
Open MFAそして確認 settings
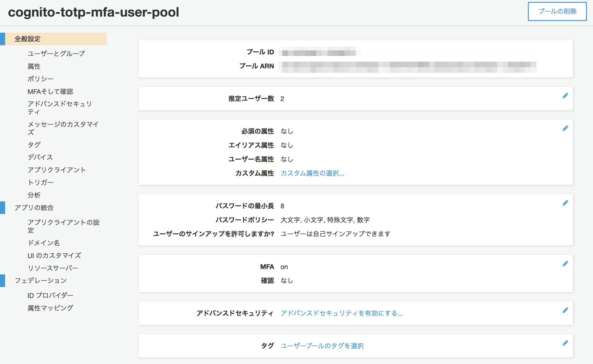pos(51,91)
